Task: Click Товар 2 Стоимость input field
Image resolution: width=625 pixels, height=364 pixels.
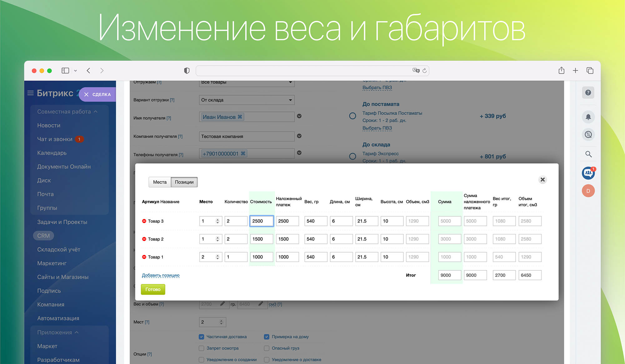Action: pos(261,239)
